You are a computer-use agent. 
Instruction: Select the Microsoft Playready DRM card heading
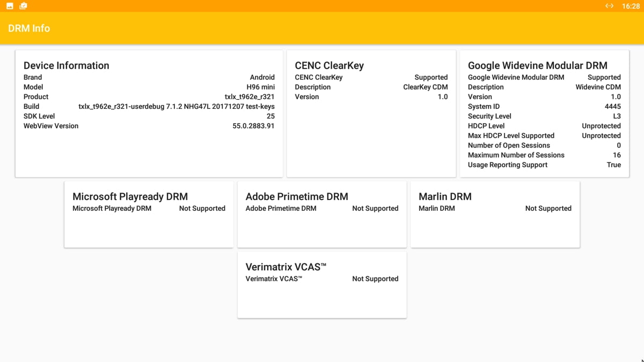click(130, 196)
